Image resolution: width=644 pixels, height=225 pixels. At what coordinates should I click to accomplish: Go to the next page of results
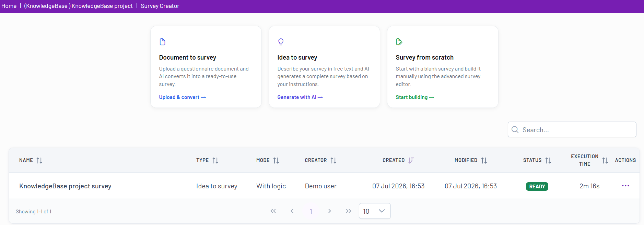click(330, 211)
